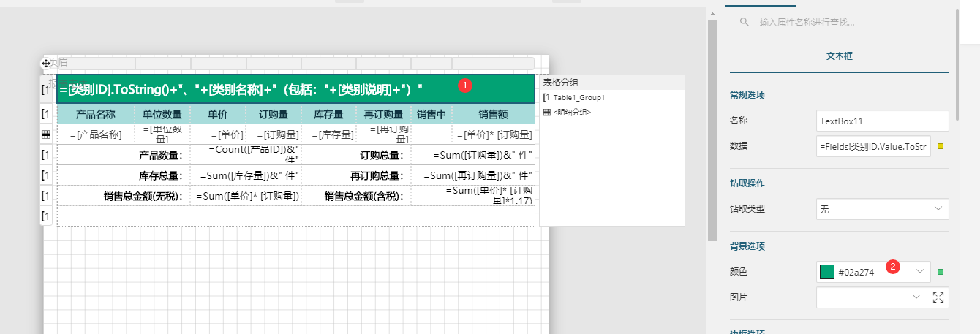Select the 产品名称 header cell
The image size is (980, 334).
(96, 114)
